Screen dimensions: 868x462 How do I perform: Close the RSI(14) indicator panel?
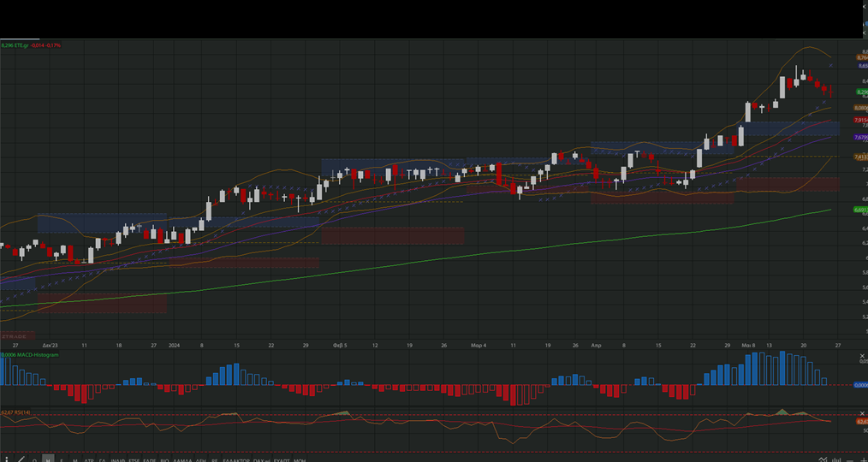863,414
